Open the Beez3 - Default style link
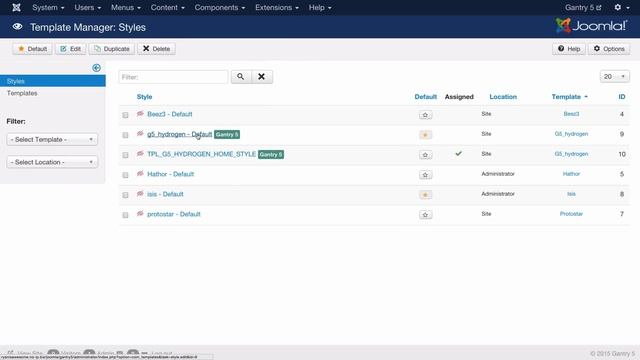Viewport: 640px width, 360px height. 170,114
